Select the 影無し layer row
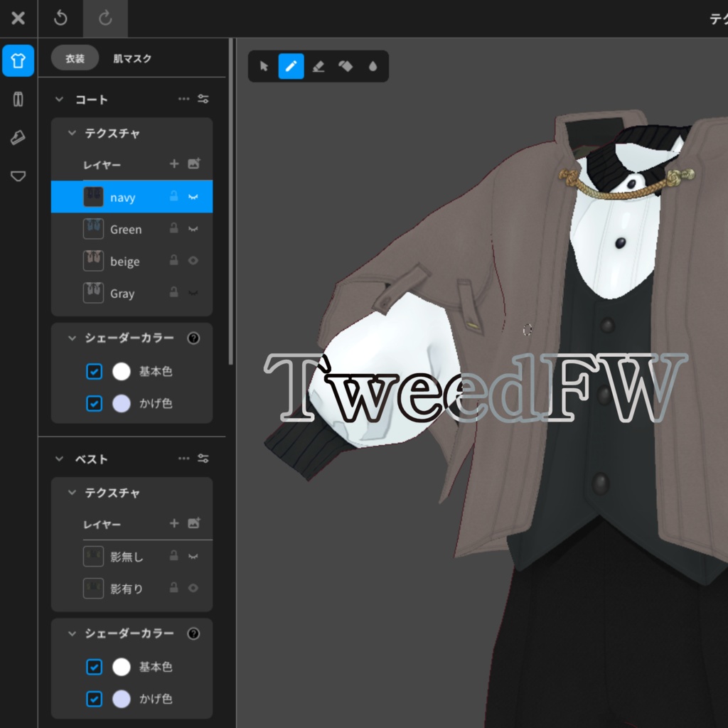 point(132,556)
